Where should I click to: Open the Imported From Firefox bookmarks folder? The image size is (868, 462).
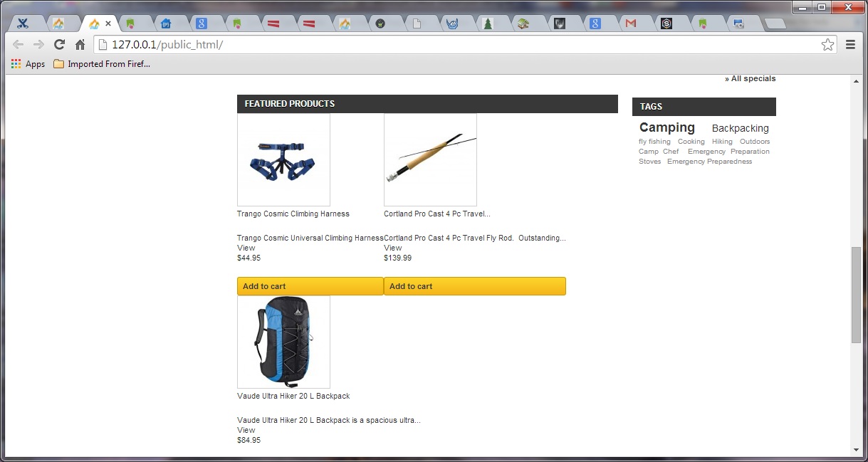point(102,64)
